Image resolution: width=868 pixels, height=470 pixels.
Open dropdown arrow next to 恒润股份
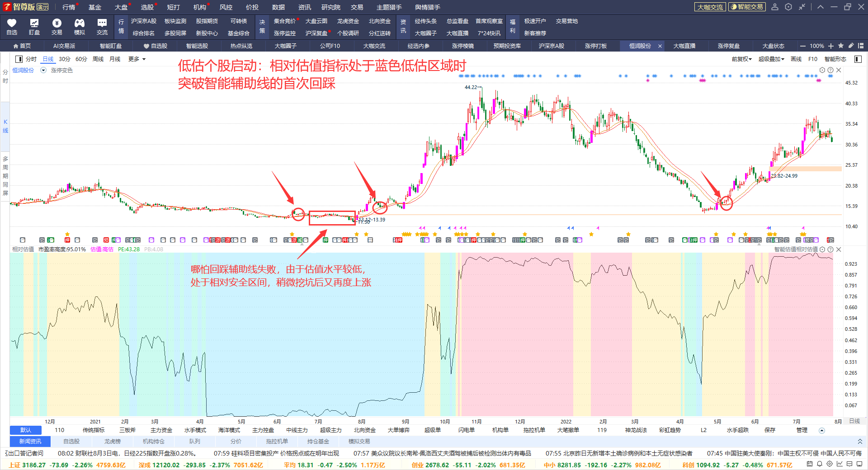point(43,70)
